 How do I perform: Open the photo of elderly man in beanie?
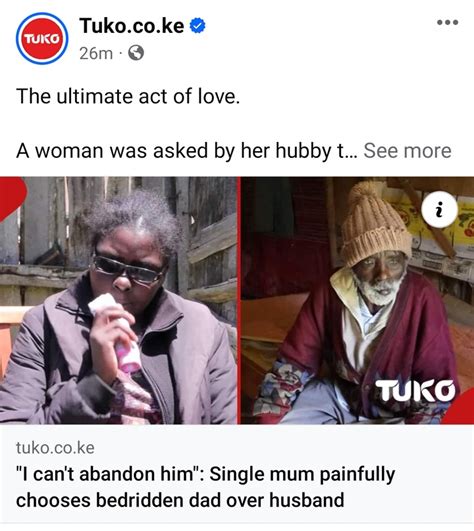357,300
